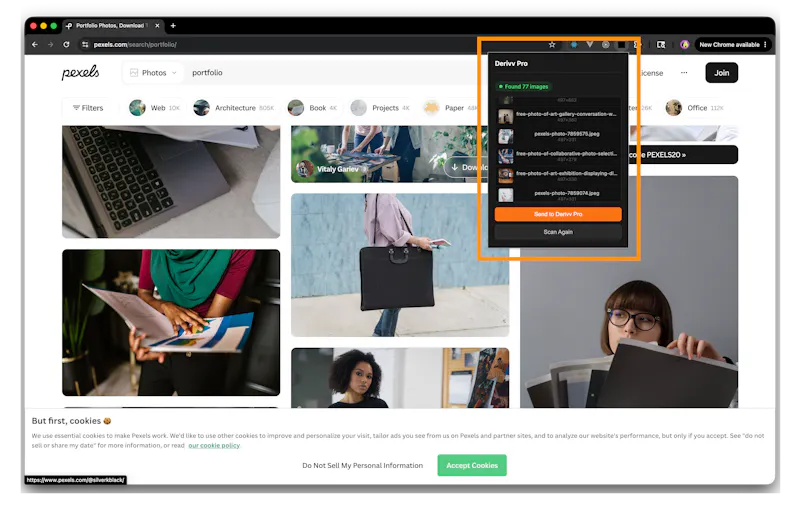Click the PEXELS20 promo code banner
The image size is (800, 517).
(x=684, y=155)
